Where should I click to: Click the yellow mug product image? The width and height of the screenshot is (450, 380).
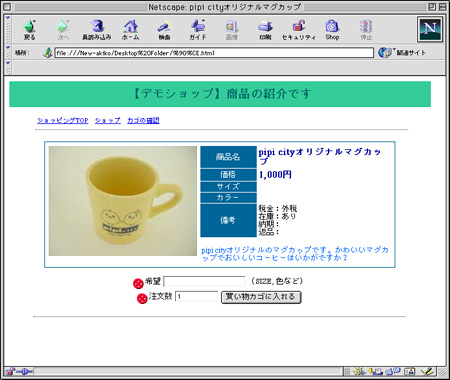pos(123,201)
